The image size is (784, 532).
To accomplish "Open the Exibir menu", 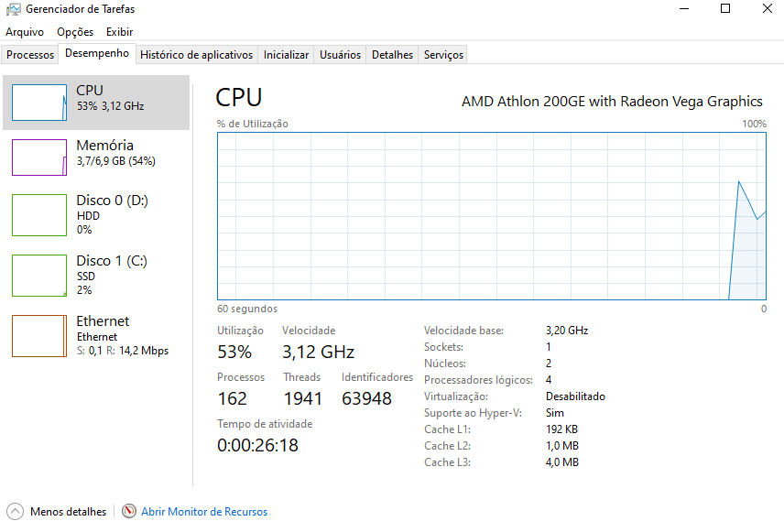I will (x=119, y=32).
